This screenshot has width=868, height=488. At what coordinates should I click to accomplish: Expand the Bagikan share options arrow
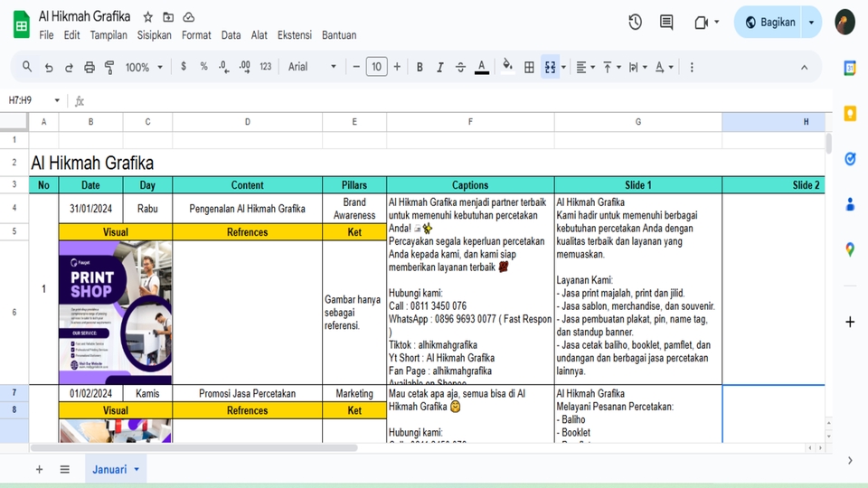pyautogui.click(x=812, y=22)
